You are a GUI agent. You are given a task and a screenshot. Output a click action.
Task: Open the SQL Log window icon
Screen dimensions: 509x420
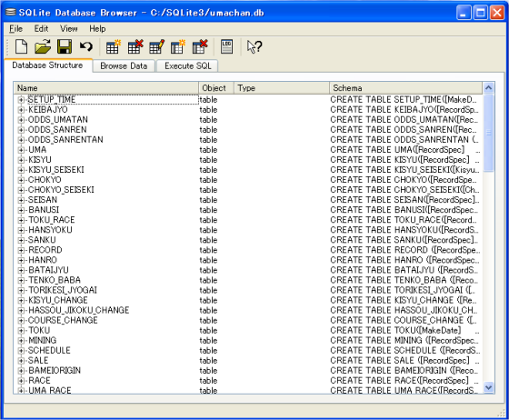pos(226,46)
